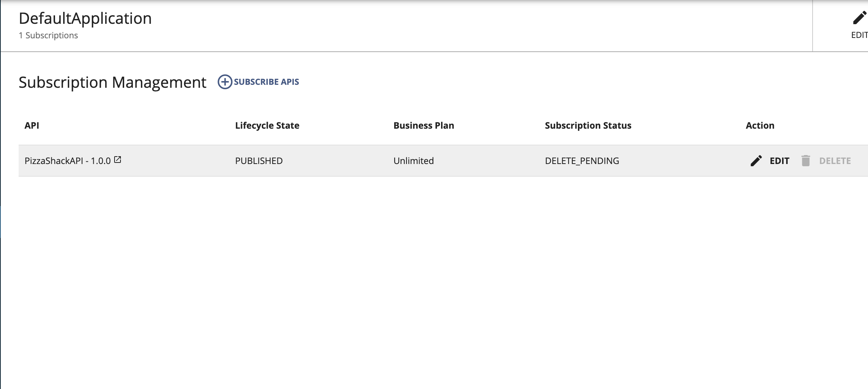Click the Edit pencil in the Action column
The image size is (868, 389).
(x=756, y=160)
